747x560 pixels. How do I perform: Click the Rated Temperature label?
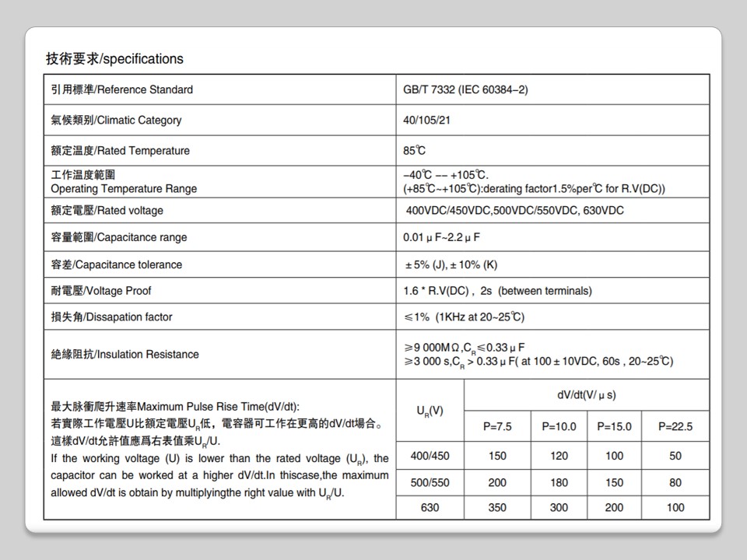click(120, 150)
